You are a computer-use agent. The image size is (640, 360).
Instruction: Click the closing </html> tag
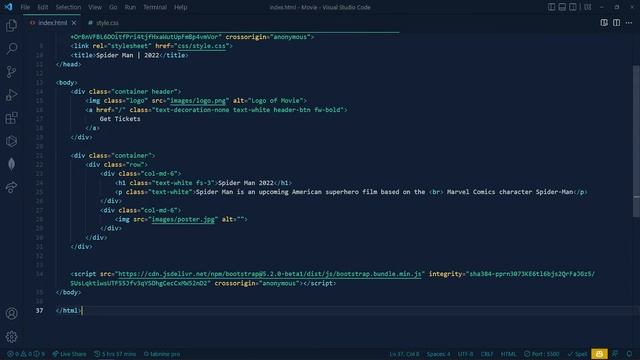[69, 310]
